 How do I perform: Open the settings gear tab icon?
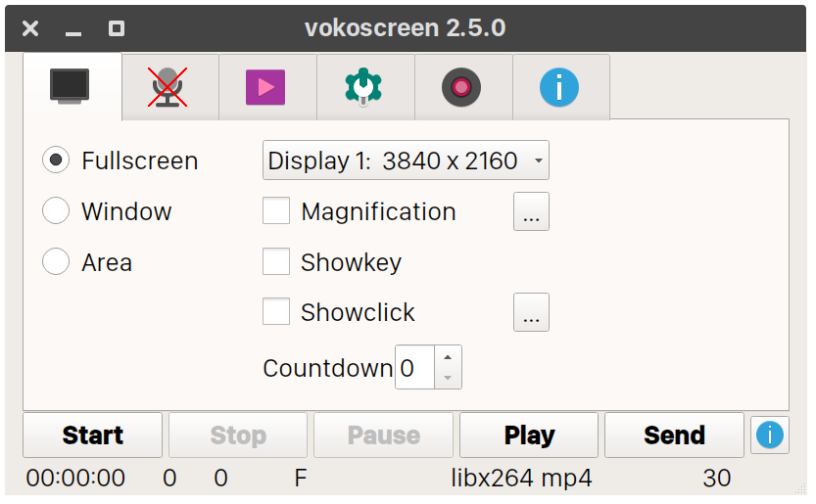363,87
